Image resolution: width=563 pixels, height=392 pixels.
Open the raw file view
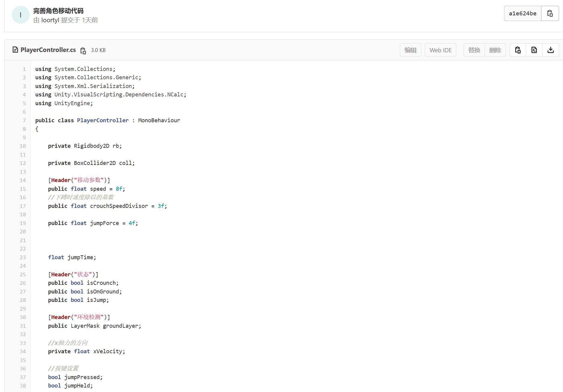point(534,50)
